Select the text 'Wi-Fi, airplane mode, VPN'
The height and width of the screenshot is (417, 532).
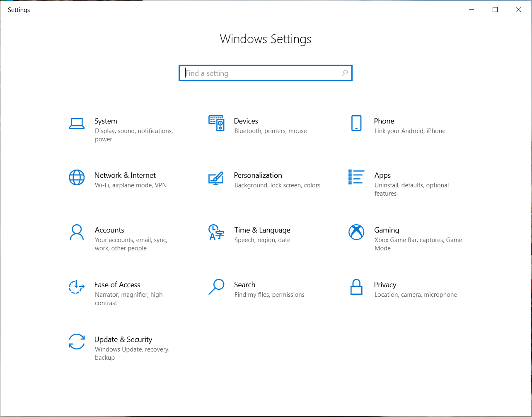[x=131, y=185]
